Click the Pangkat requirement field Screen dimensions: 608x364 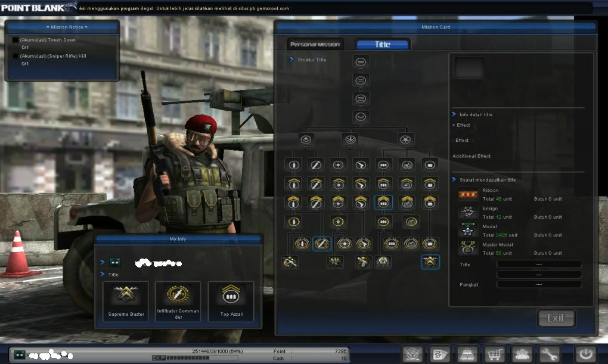(x=539, y=284)
